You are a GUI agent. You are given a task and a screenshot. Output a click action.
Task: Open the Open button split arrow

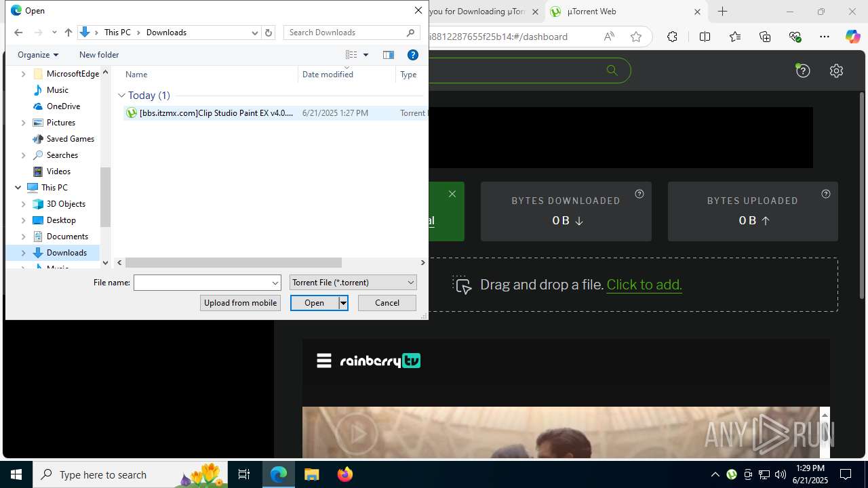pyautogui.click(x=343, y=303)
